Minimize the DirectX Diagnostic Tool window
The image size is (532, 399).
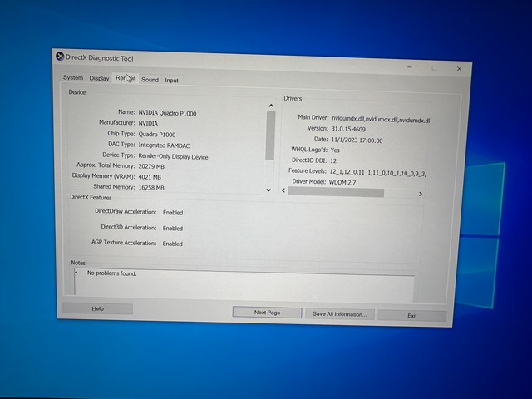click(x=410, y=67)
